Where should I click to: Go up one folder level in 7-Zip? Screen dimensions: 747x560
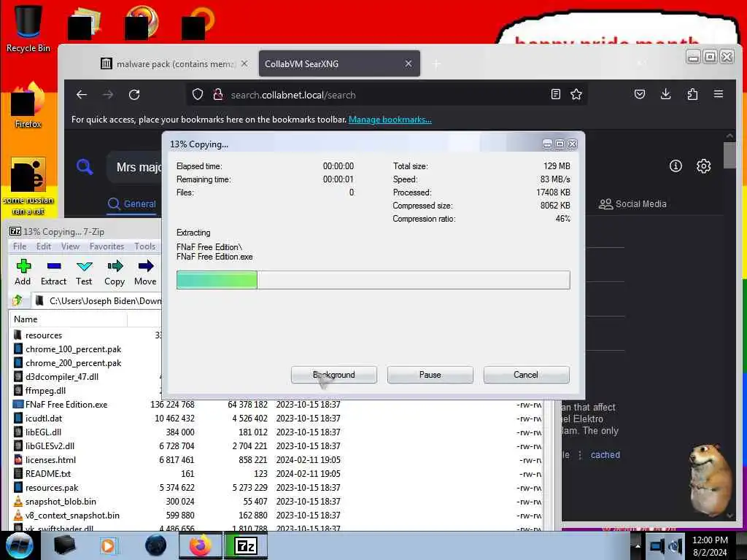coord(18,300)
